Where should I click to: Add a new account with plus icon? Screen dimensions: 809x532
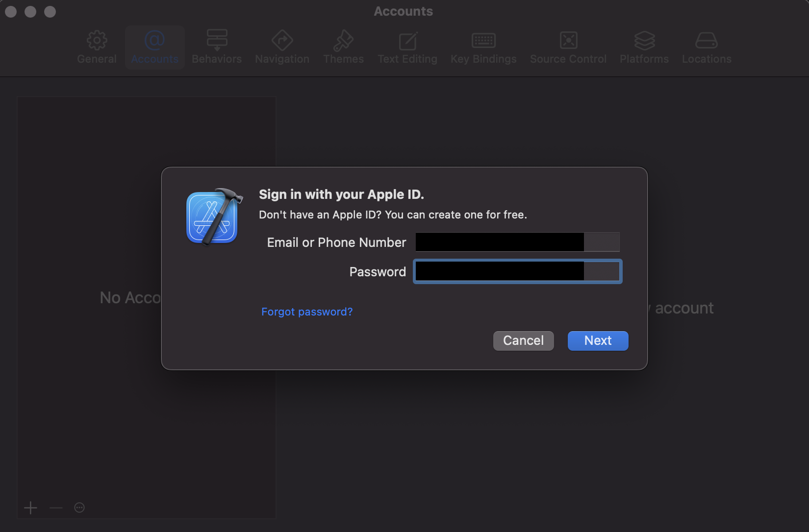(x=30, y=508)
